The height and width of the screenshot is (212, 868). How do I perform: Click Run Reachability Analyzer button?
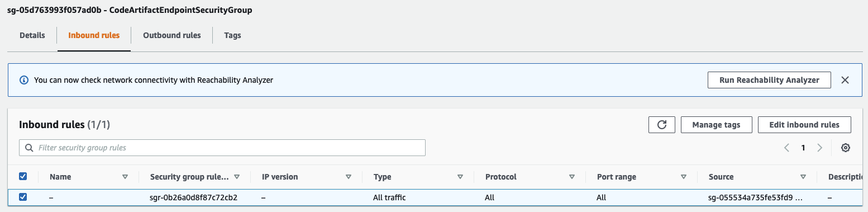tap(769, 80)
